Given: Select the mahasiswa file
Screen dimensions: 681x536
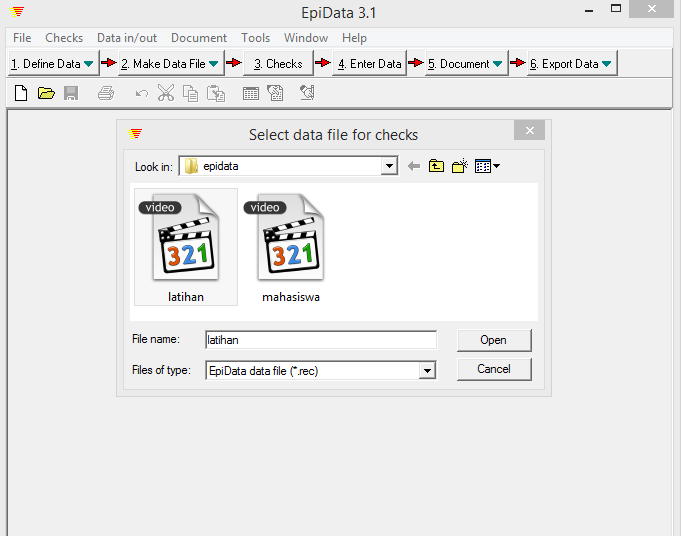Looking at the screenshot, I should pos(291,247).
